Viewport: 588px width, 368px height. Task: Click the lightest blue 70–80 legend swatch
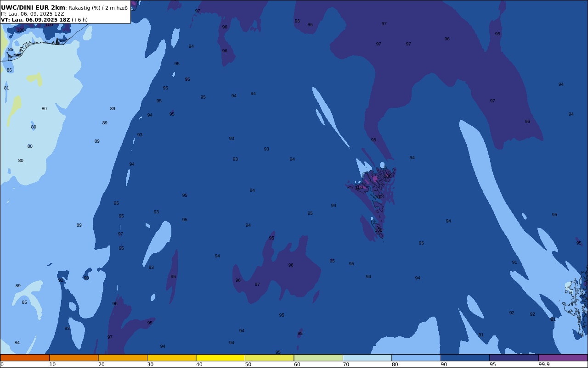click(x=367, y=357)
